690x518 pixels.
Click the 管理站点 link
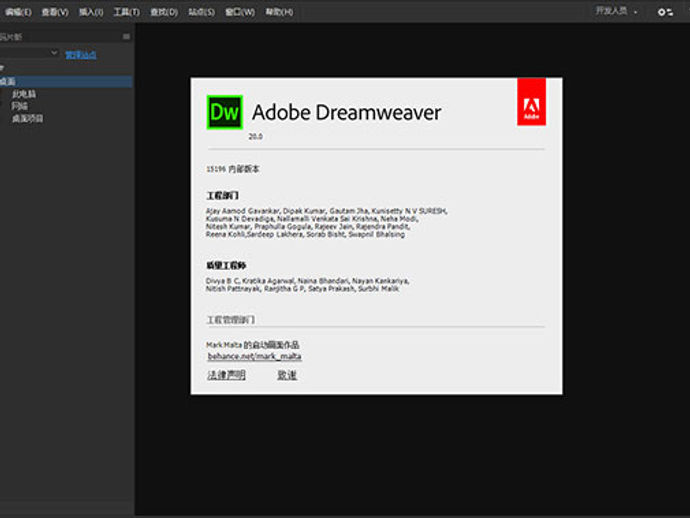pos(81,55)
